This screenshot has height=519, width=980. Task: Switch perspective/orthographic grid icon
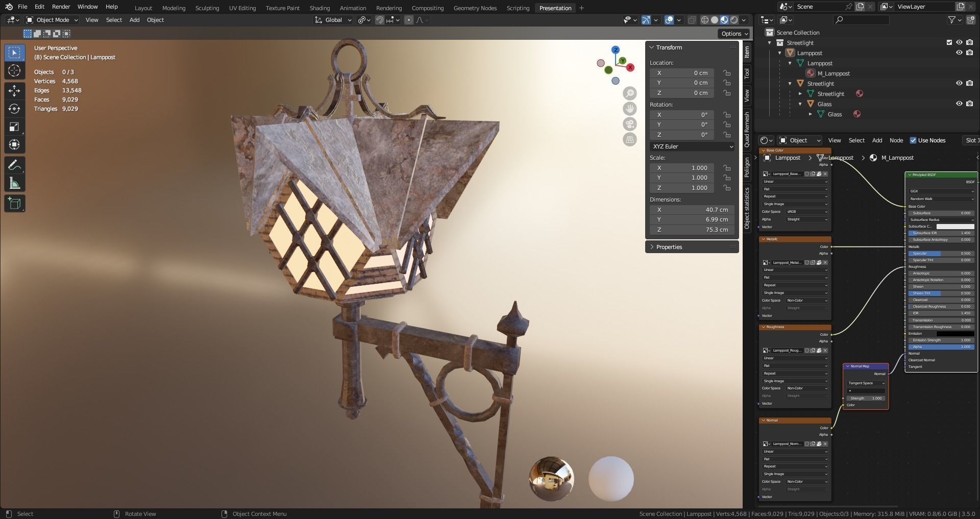(x=630, y=139)
